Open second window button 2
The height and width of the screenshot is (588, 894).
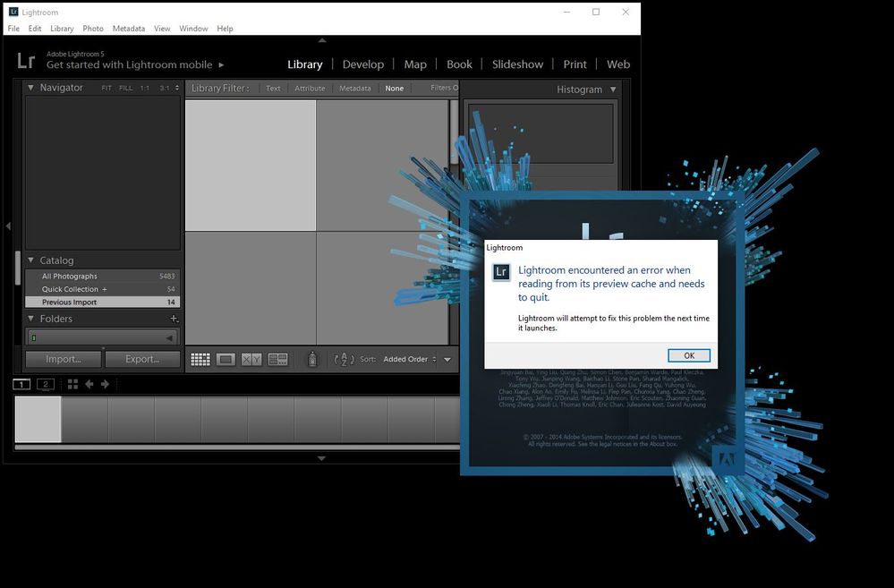click(46, 385)
